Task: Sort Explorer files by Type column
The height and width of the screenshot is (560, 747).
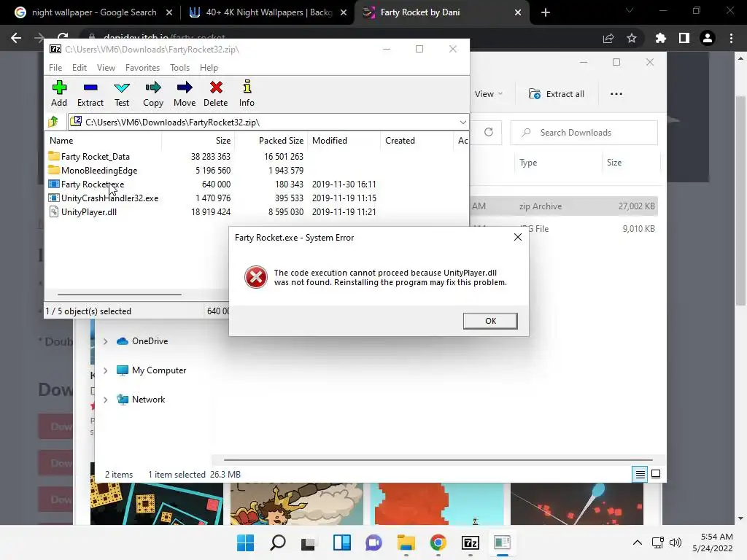Action: coord(528,163)
